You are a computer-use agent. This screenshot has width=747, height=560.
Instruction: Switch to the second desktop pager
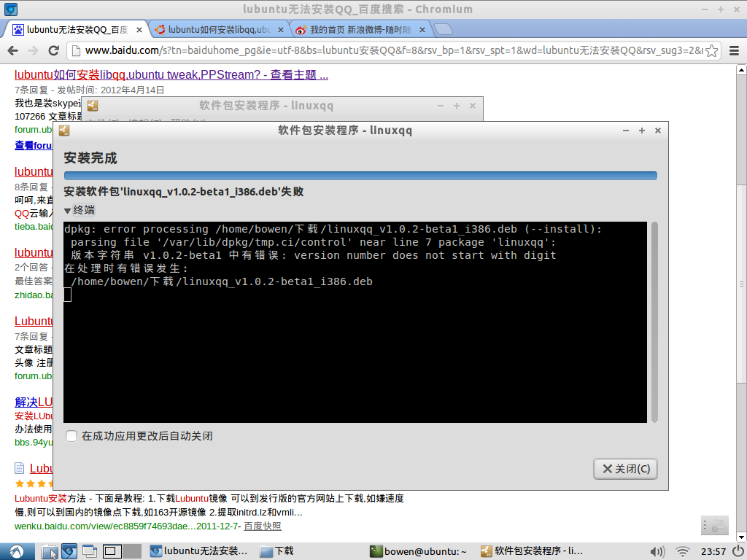point(132,551)
